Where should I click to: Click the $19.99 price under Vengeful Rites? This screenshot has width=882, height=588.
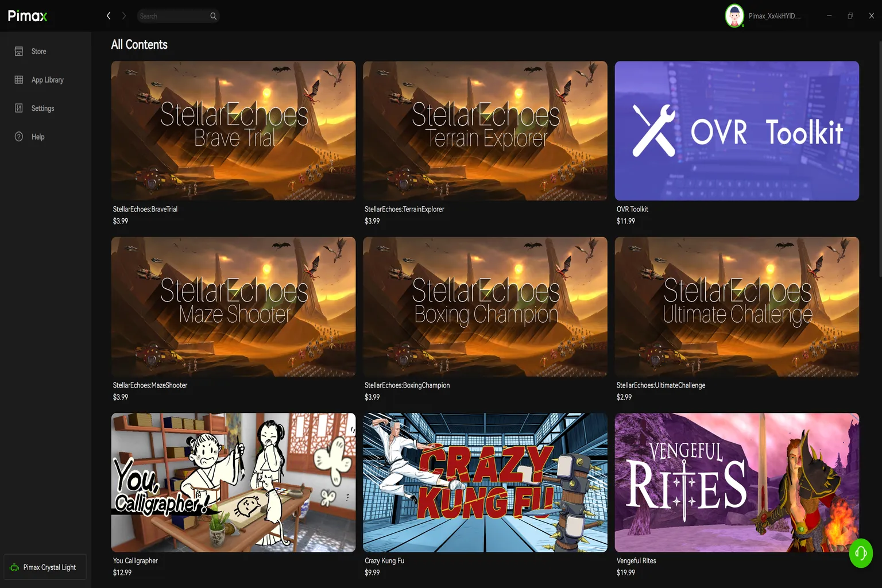[x=626, y=572]
